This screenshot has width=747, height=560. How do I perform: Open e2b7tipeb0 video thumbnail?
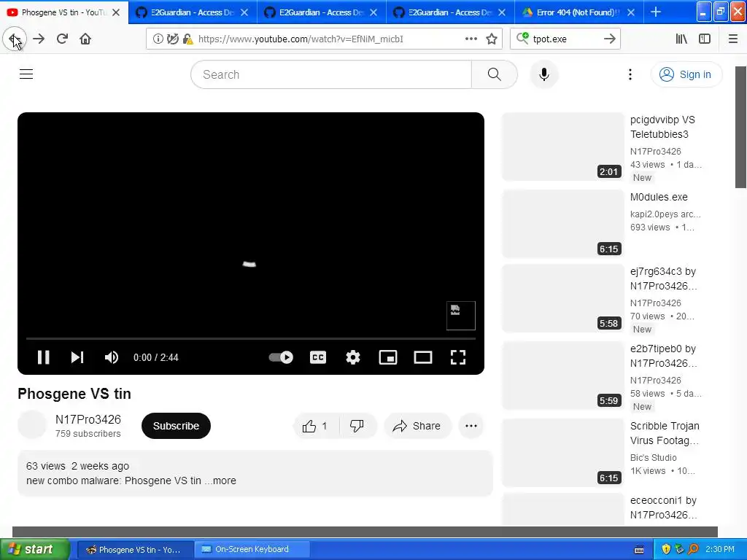point(563,376)
